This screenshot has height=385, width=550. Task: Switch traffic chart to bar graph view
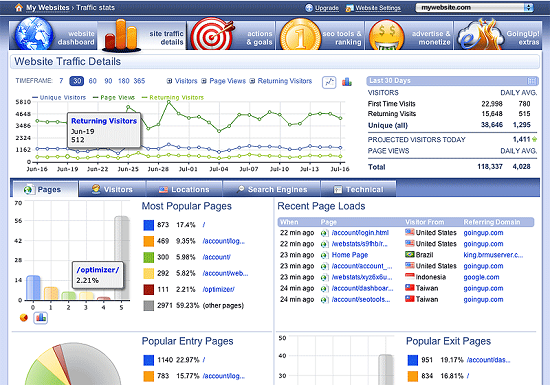(347, 82)
